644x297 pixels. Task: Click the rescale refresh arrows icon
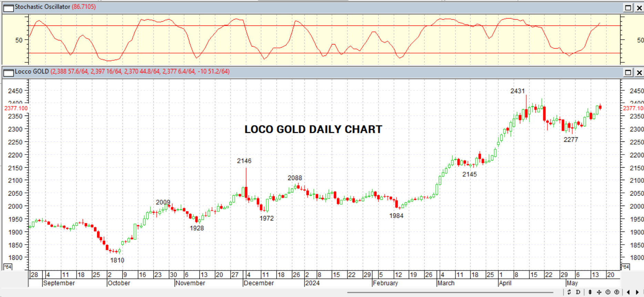coord(569,292)
